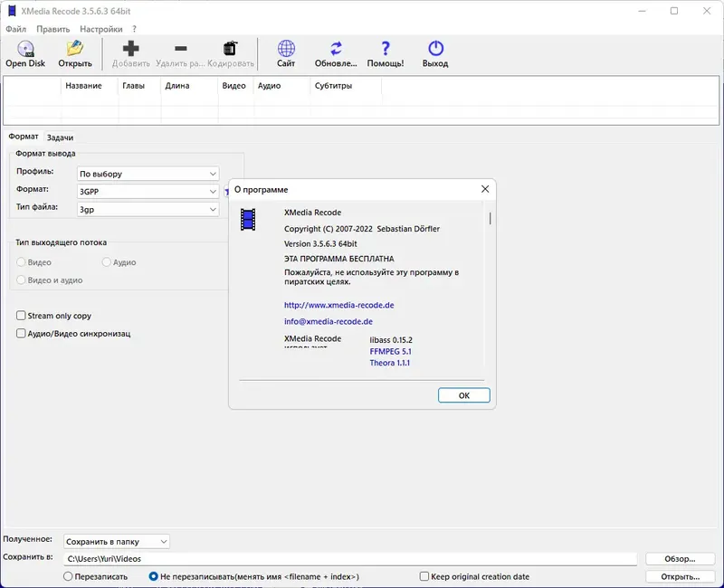Click the Помощь question mark icon
Image resolution: width=724 pixels, height=588 pixels.
click(x=386, y=49)
